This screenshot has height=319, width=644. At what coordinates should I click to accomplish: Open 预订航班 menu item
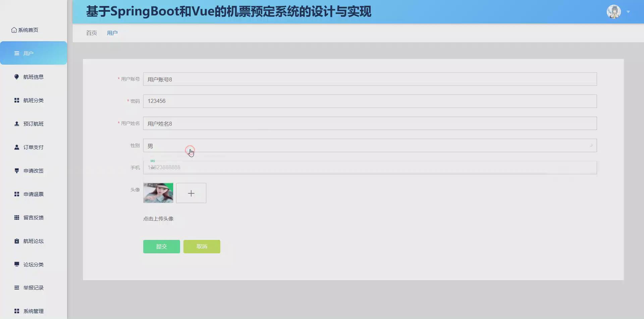[34, 124]
